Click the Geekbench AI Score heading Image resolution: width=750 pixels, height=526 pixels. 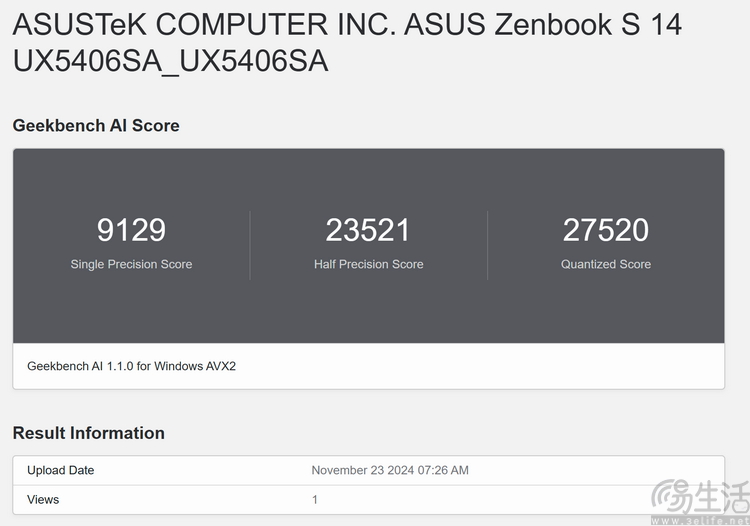click(96, 125)
